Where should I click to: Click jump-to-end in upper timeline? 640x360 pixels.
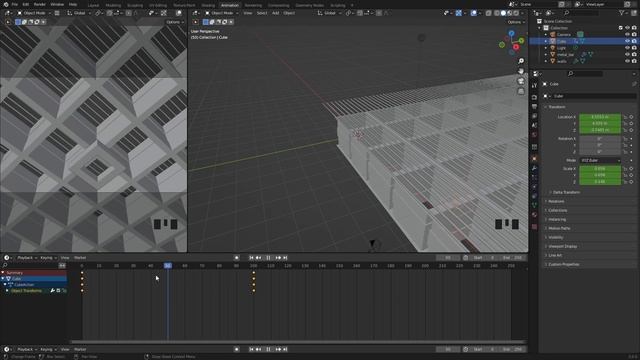(285, 258)
